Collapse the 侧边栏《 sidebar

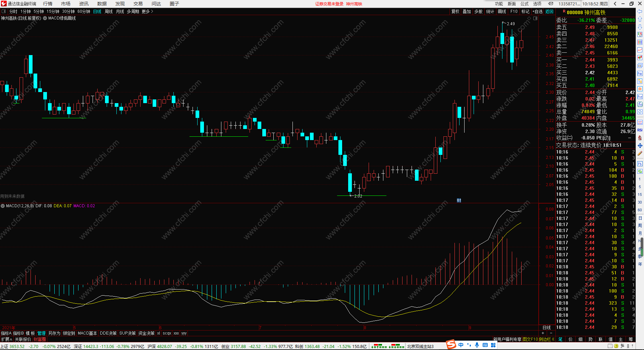click(547, 339)
